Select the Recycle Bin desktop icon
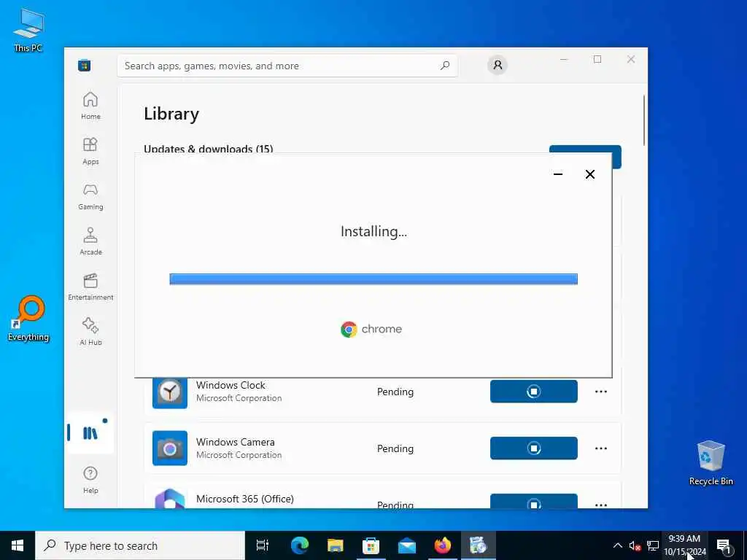Image resolution: width=747 pixels, height=560 pixels. (x=711, y=463)
